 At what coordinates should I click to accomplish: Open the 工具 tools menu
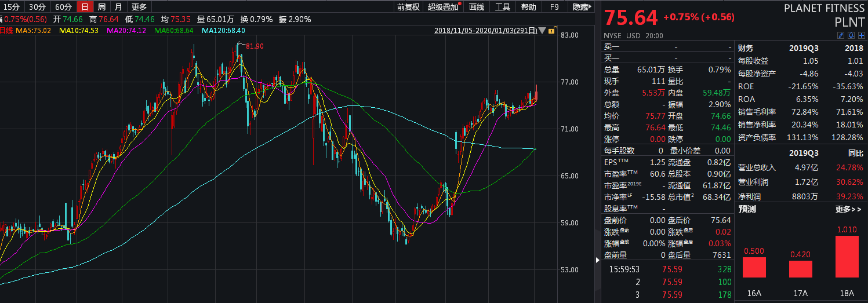(x=503, y=7)
